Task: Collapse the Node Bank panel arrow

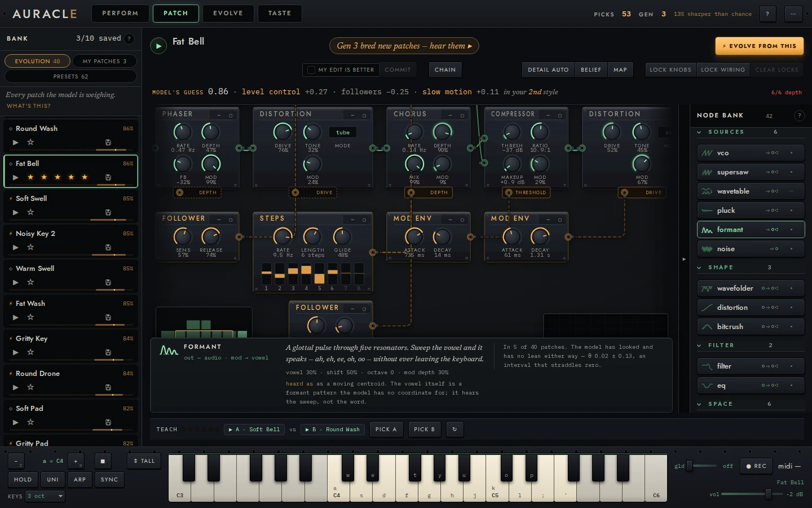Action: tap(684, 259)
